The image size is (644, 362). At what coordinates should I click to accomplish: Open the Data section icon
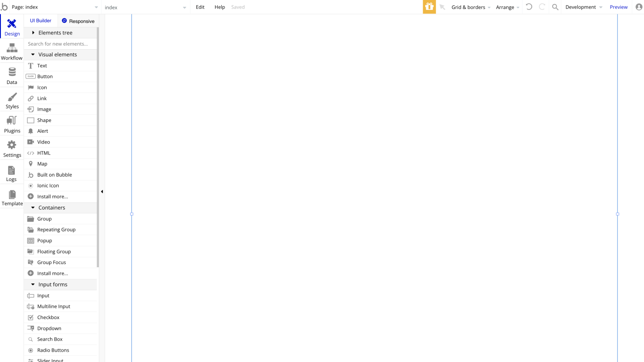coord(12,76)
